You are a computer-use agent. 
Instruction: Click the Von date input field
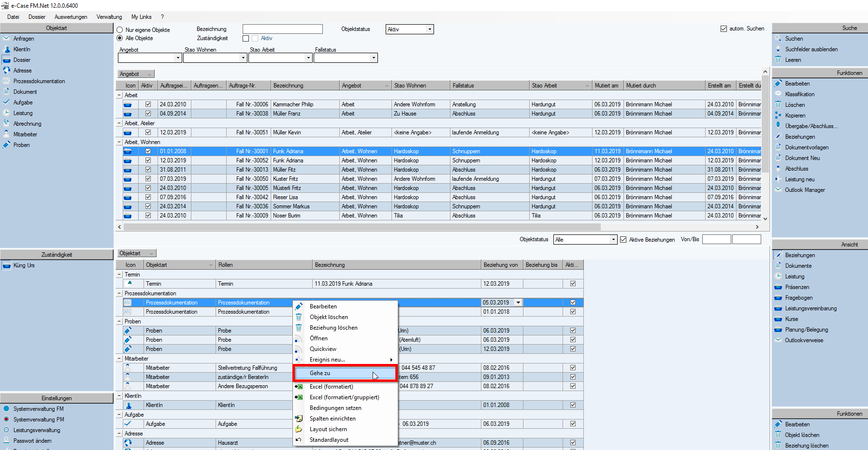716,240
